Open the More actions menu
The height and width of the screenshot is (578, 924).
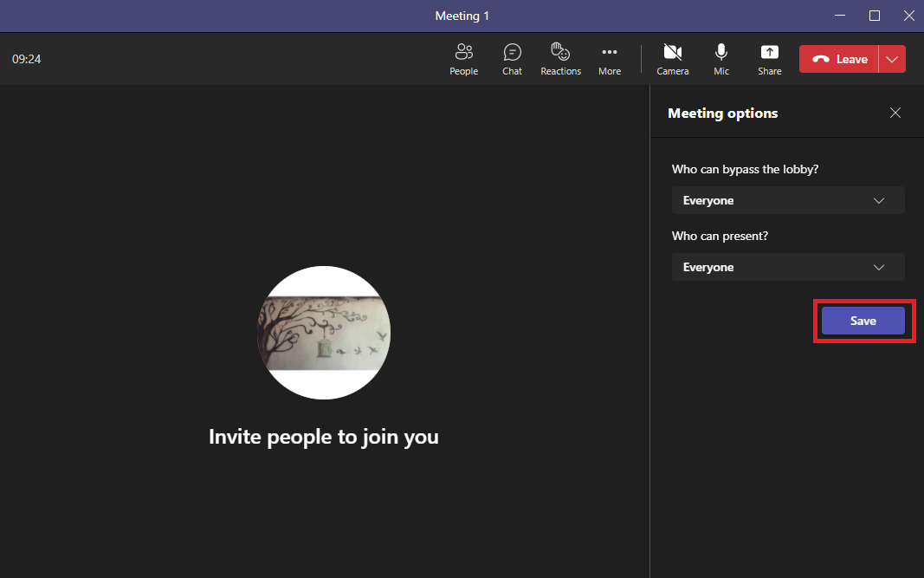610,59
